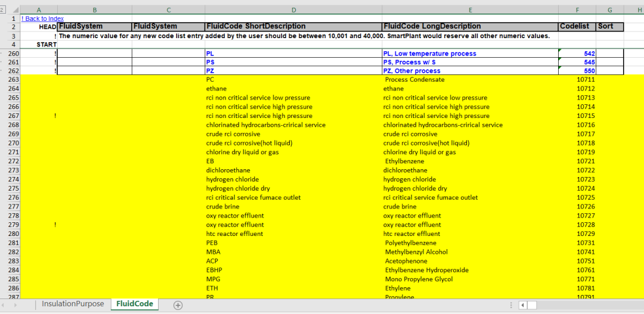Click the Codelist header cell
644x314 pixels.
coord(577,27)
